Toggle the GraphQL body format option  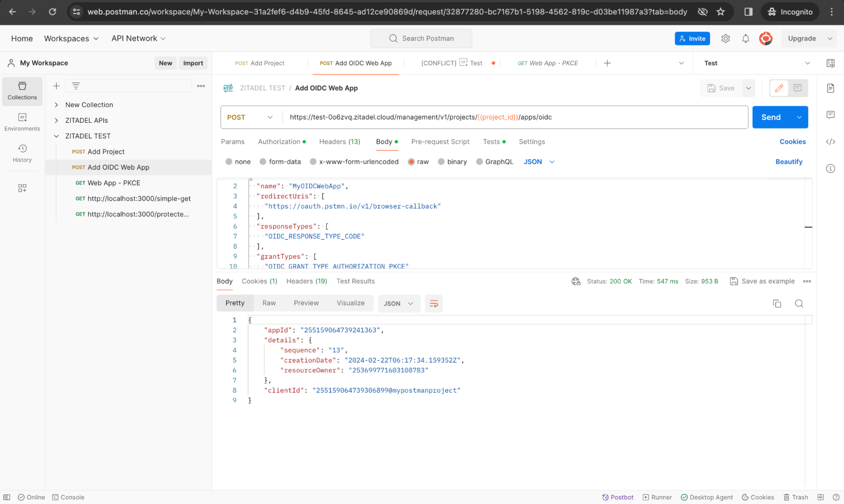[479, 161]
